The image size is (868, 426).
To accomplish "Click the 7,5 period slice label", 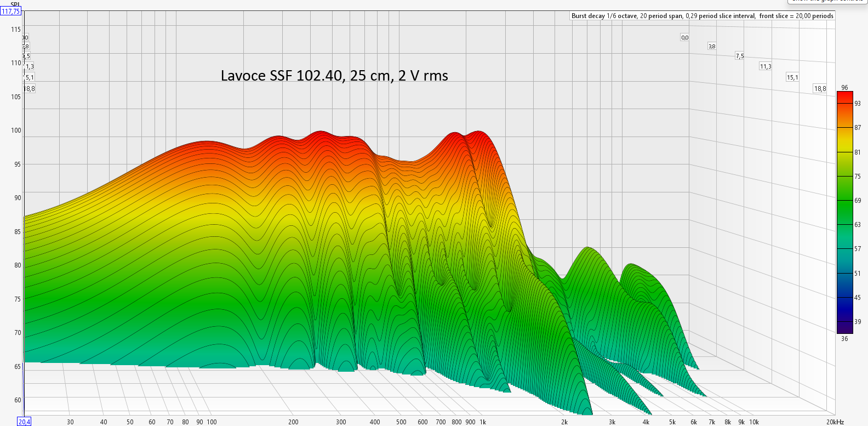I will click(x=740, y=56).
